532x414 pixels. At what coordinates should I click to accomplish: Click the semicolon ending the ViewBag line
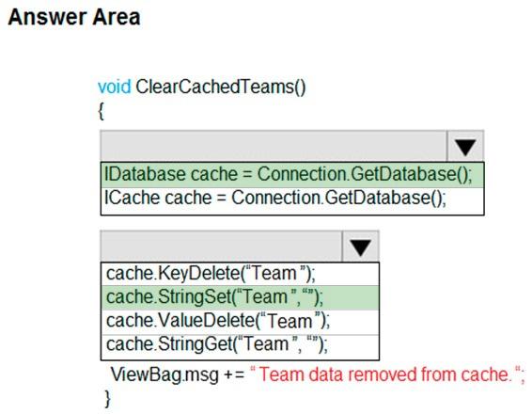click(x=523, y=376)
